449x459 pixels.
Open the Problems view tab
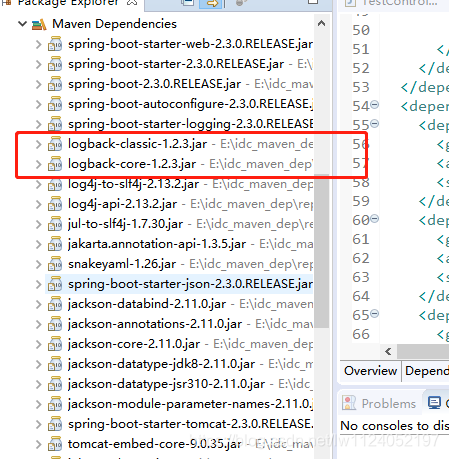tap(379, 403)
